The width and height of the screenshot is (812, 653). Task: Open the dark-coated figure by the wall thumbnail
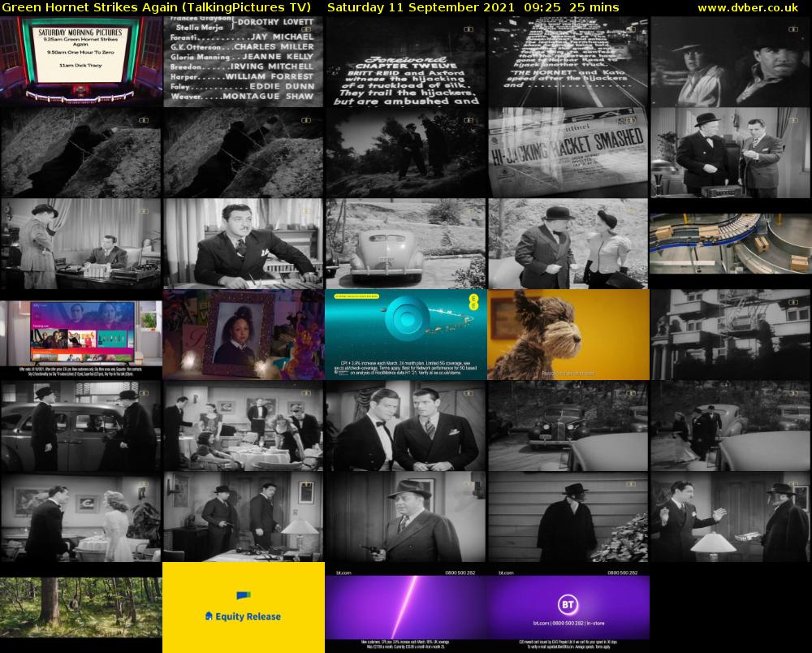pyautogui.click(x=568, y=517)
